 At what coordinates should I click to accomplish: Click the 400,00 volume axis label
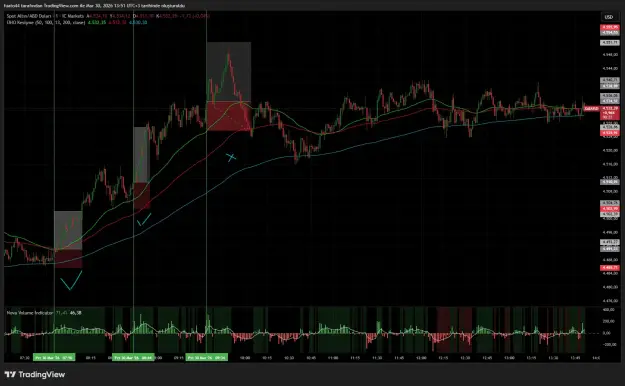click(x=609, y=309)
